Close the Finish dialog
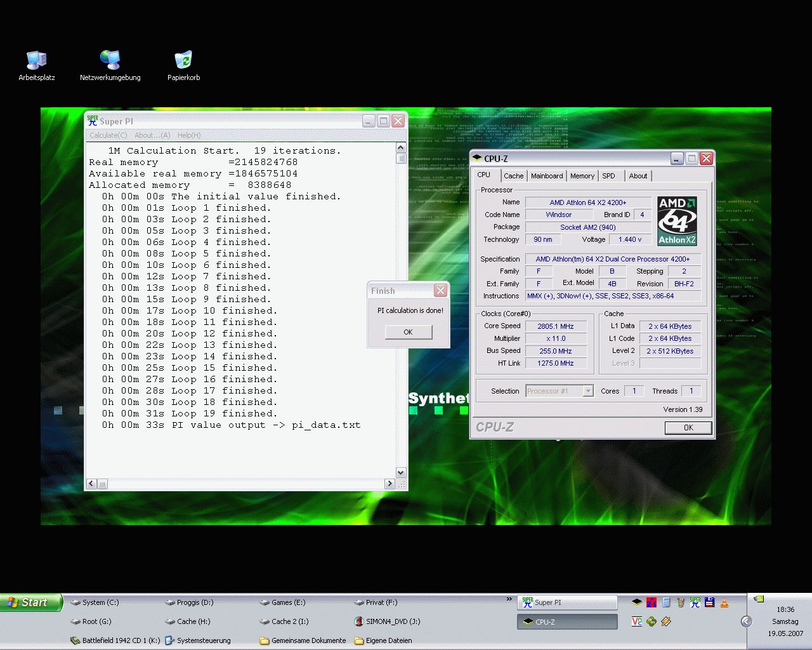Image resolution: width=812 pixels, height=650 pixels. (440, 291)
